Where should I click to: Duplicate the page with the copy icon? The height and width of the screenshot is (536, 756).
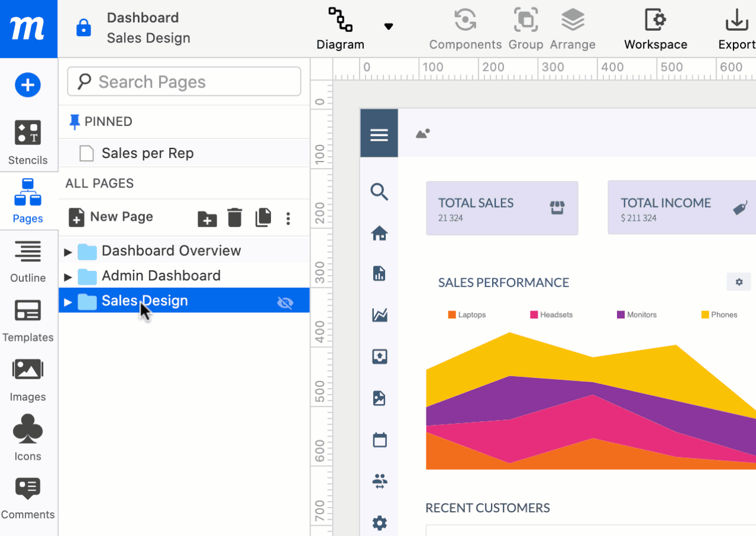[263, 218]
